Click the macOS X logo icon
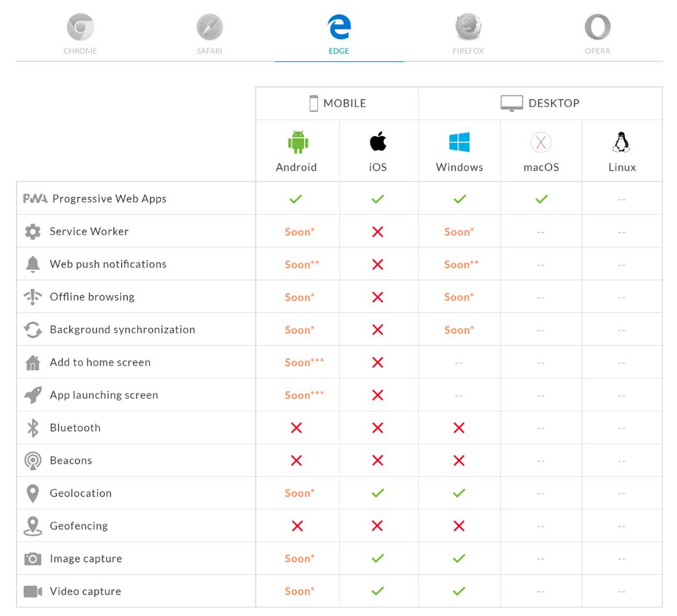This screenshot has width=677, height=616. pyautogui.click(x=541, y=142)
